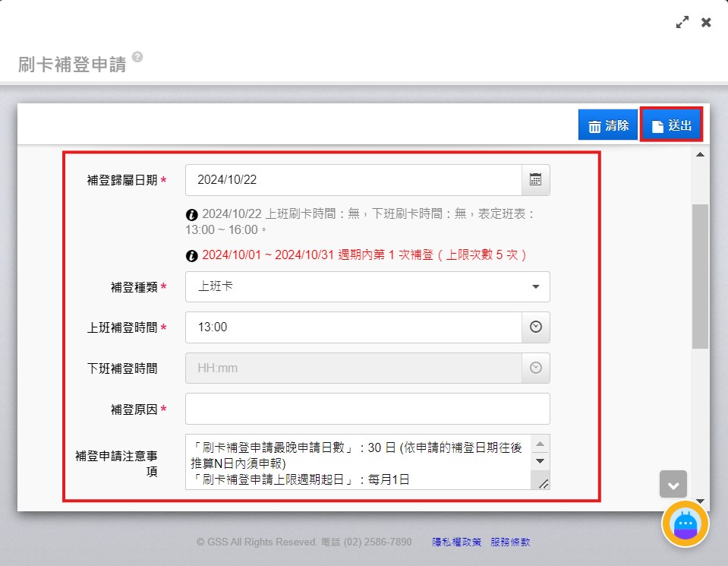Focus the 補登原因 text field

click(x=367, y=409)
